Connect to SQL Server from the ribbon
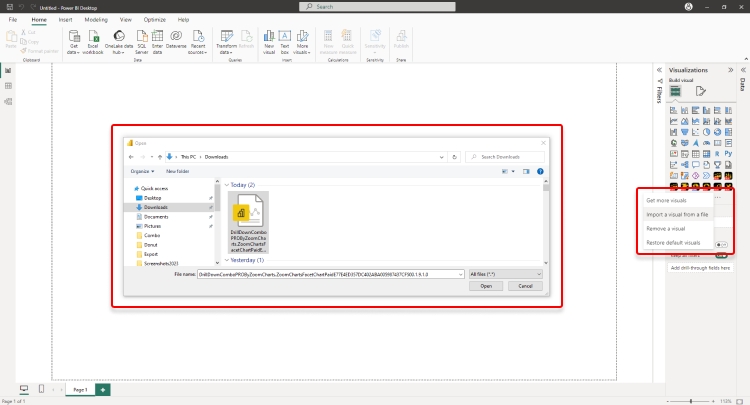Image resolution: width=750 pixels, height=405 pixels. [x=142, y=42]
